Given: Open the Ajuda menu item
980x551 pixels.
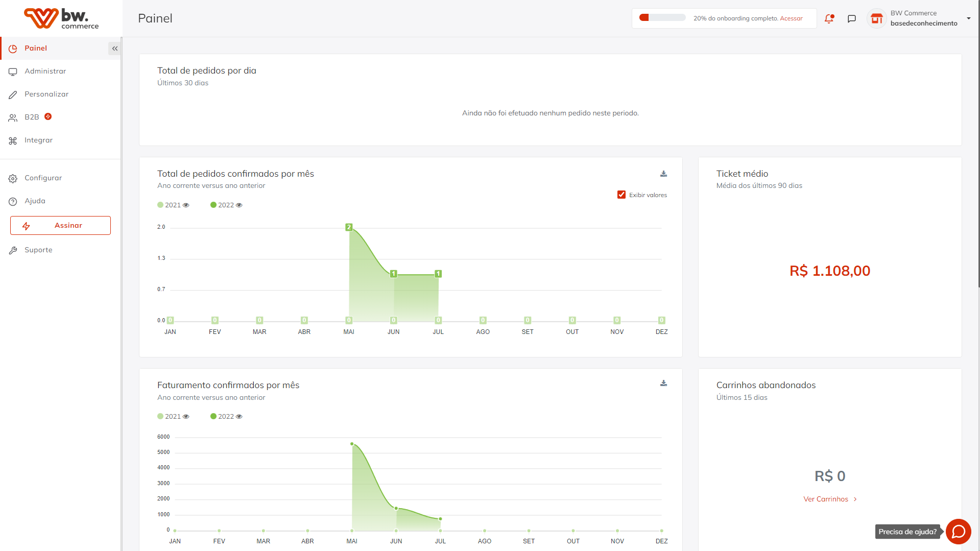Looking at the screenshot, I should tap(60, 201).
